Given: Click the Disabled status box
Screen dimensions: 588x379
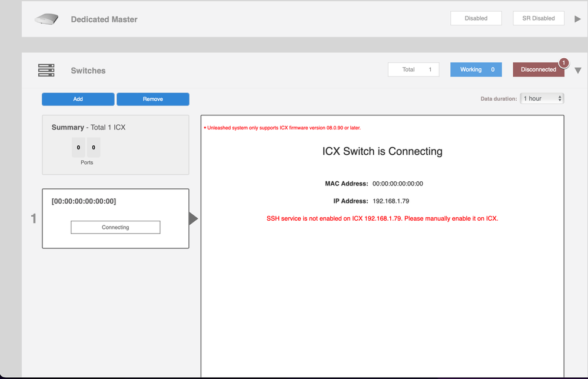Looking at the screenshot, I should [476, 18].
